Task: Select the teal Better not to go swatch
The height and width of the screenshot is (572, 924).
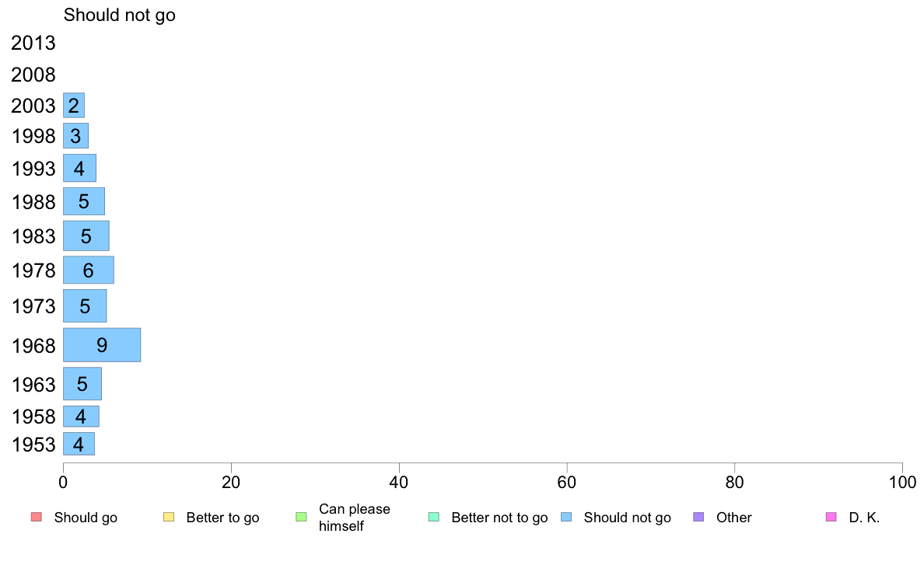Action: 434,518
